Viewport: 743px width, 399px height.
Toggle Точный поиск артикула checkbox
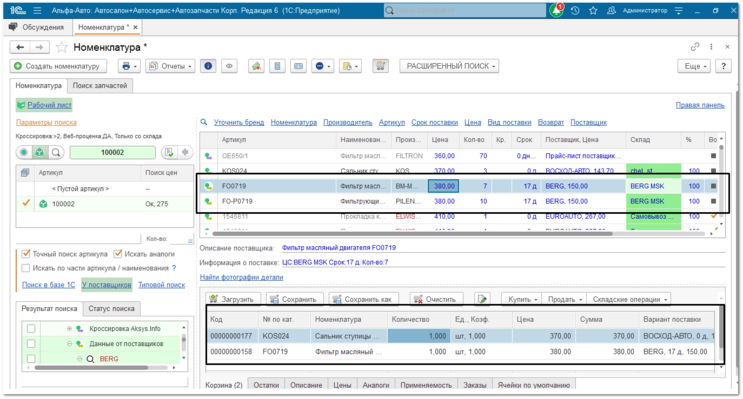coord(26,254)
